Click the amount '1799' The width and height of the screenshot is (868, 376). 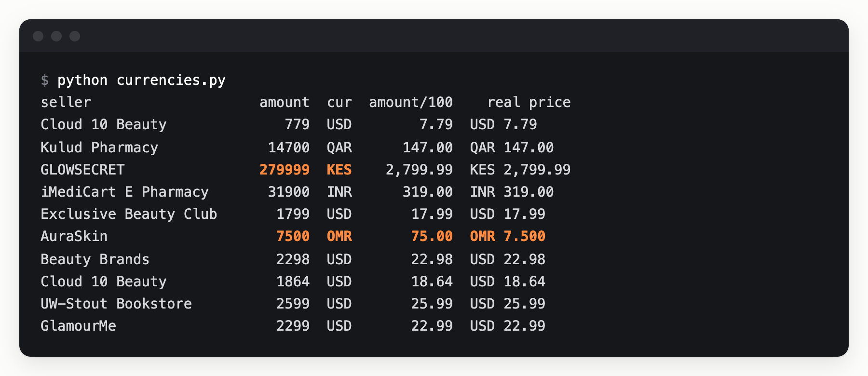point(293,214)
